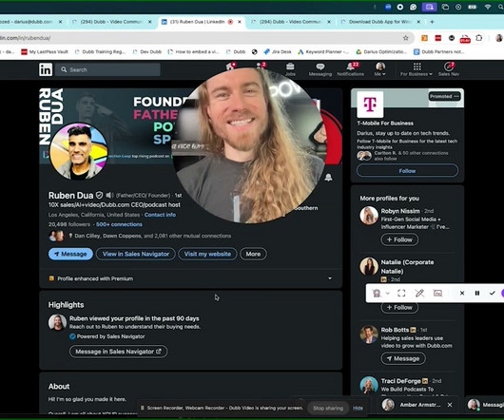Open Jira Desk bookmark

pos(278,51)
